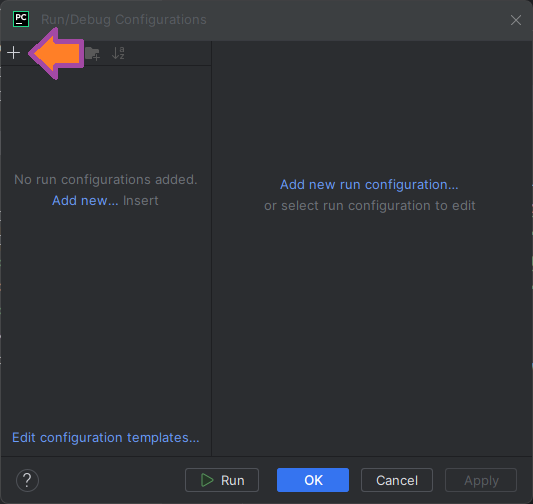The height and width of the screenshot is (504, 533).
Task: Click the 'or select run configuration to edit' text
Action: coord(369,206)
